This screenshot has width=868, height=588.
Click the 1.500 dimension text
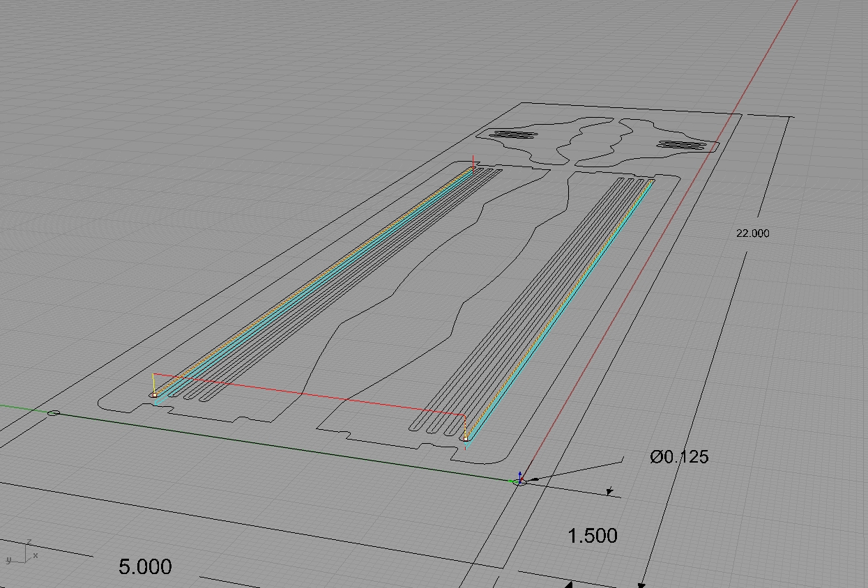coord(592,536)
